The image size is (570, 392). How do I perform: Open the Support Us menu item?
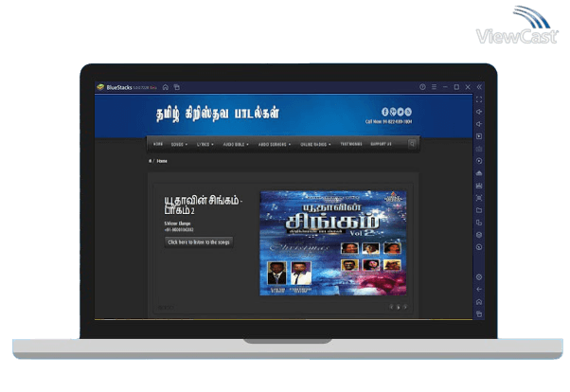(x=381, y=144)
